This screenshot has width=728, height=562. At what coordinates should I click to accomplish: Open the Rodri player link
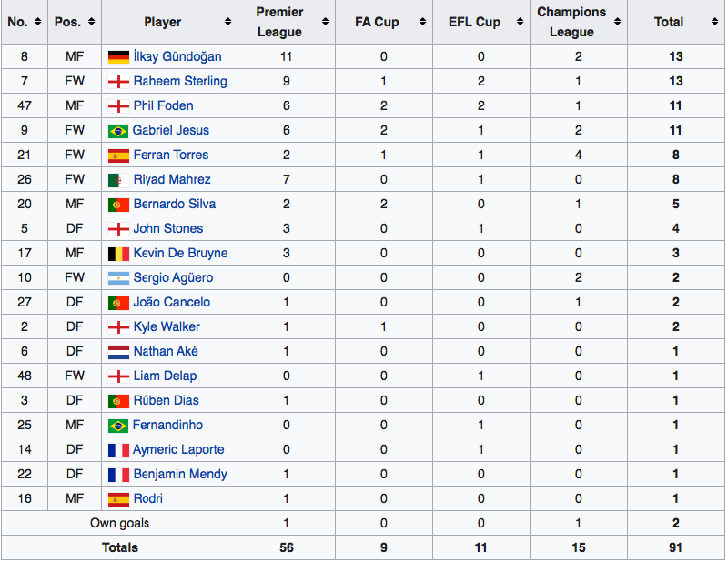click(148, 499)
